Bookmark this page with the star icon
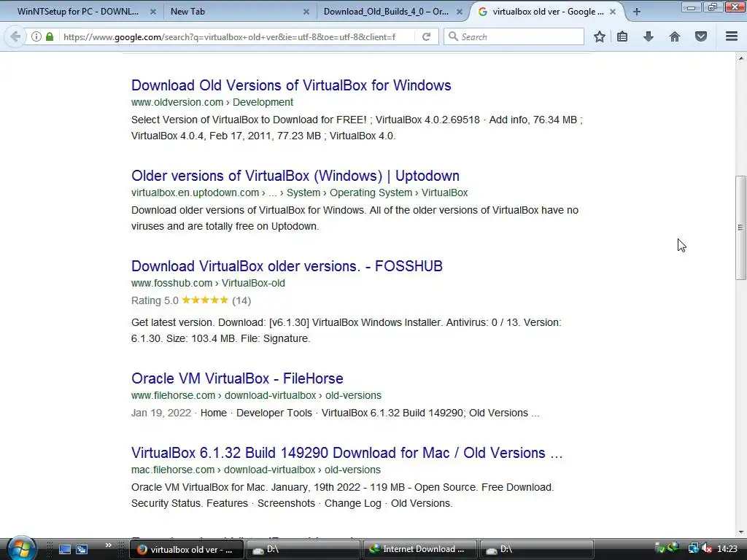Image resolution: width=747 pixels, height=560 pixels. click(x=600, y=36)
